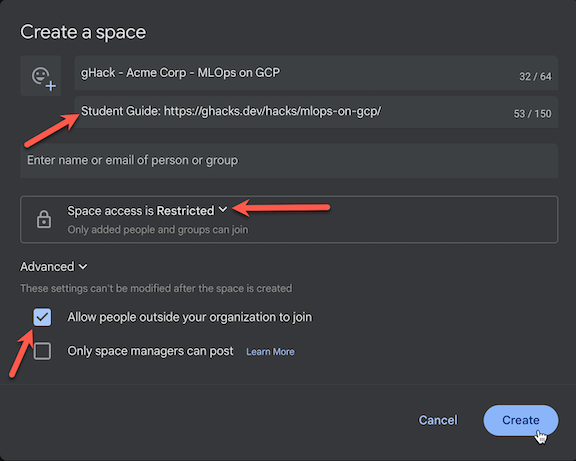Focus the name or email of person field

tap(289, 161)
